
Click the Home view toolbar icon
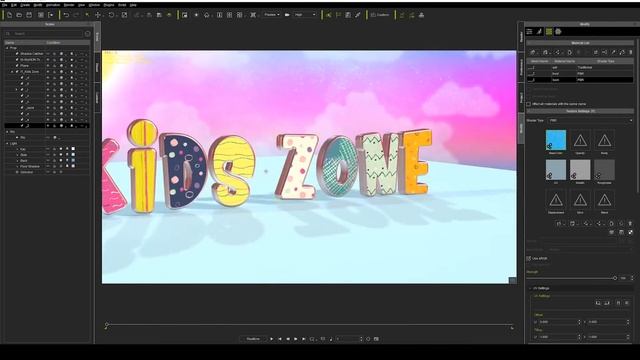pyautogui.click(x=207, y=15)
